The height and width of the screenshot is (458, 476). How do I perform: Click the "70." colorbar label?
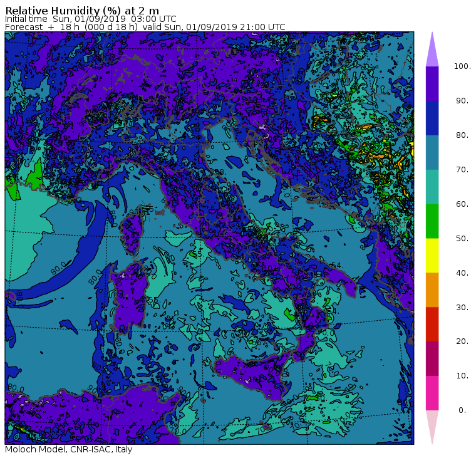[x=462, y=169]
